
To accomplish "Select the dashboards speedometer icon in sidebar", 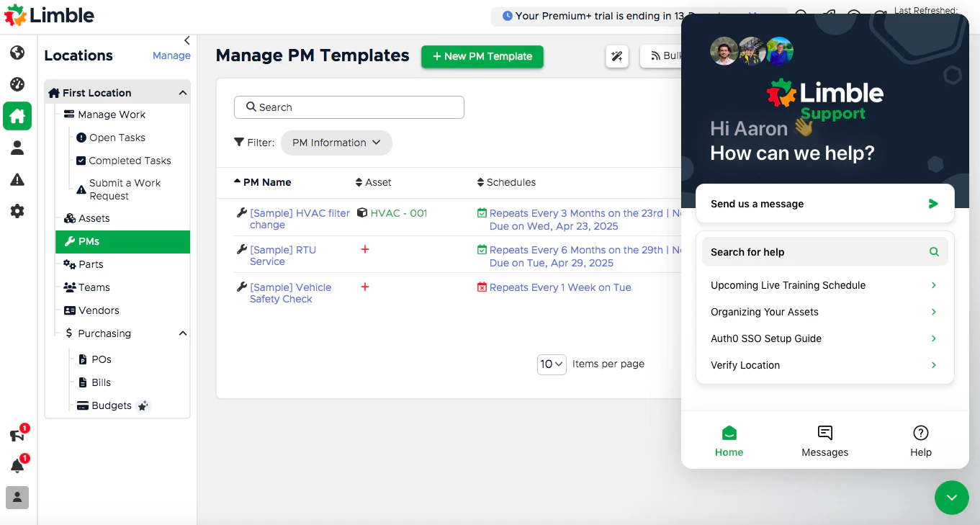I will point(17,84).
